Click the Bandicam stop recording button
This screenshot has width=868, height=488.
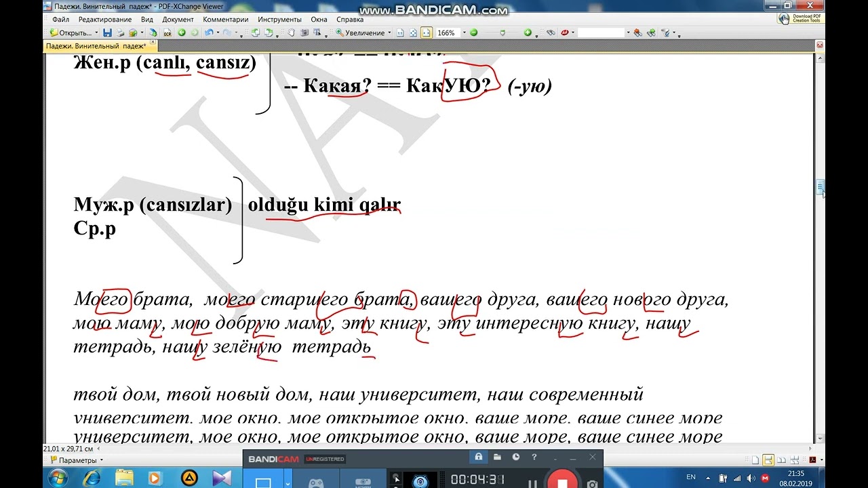(561, 483)
